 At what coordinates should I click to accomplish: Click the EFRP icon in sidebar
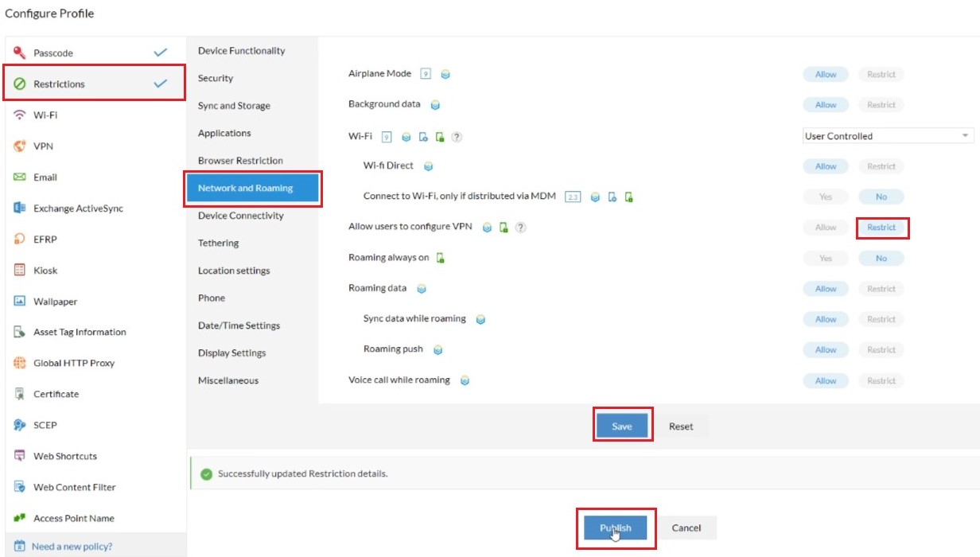coord(20,240)
